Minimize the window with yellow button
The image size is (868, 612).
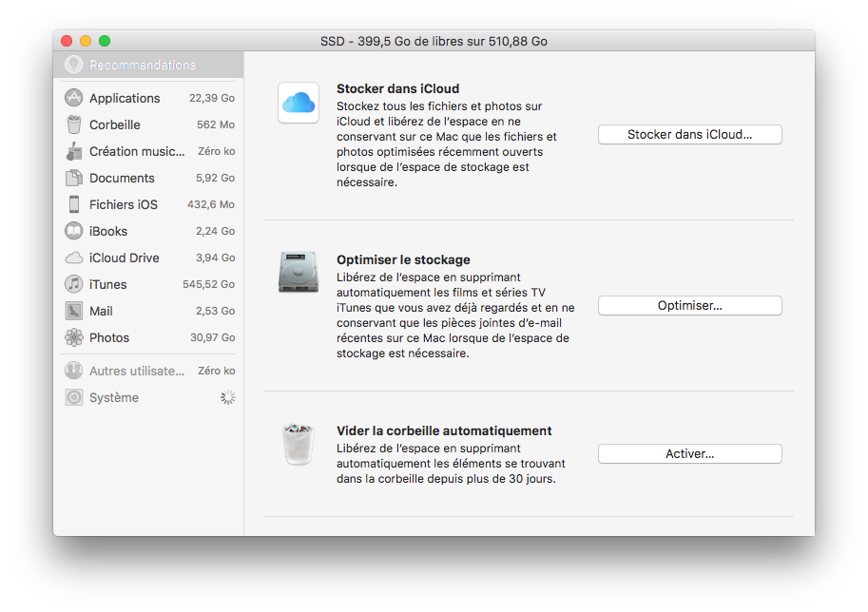pos(86,41)
